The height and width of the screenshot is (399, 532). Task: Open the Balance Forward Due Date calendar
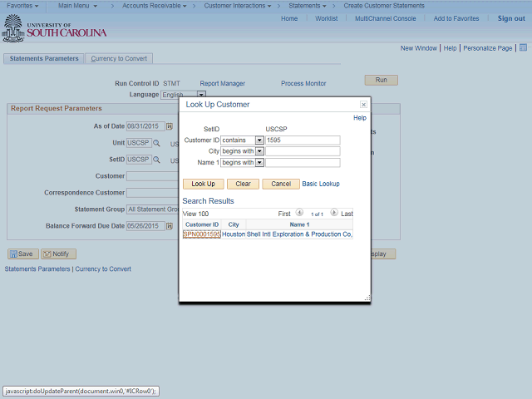170,226
